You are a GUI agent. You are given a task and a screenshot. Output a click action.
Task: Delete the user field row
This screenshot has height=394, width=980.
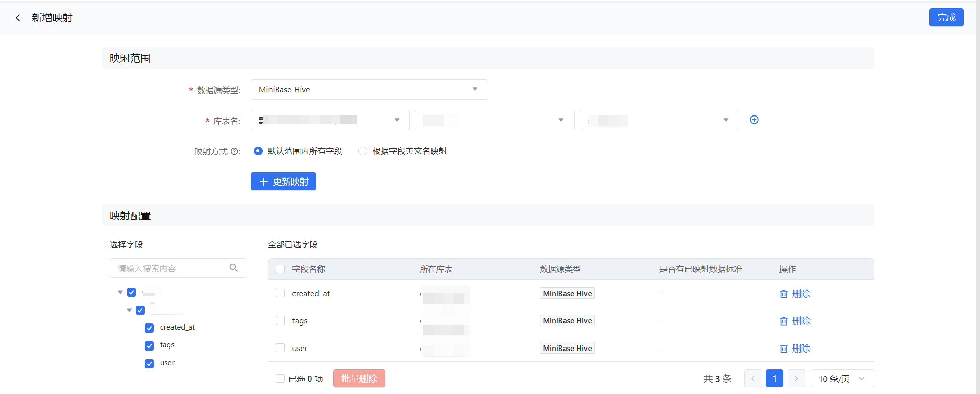[x=795, y=349]
